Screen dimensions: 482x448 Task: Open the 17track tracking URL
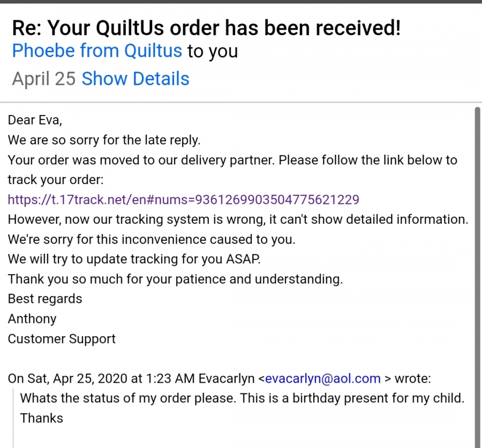click(x=184, y=200)
